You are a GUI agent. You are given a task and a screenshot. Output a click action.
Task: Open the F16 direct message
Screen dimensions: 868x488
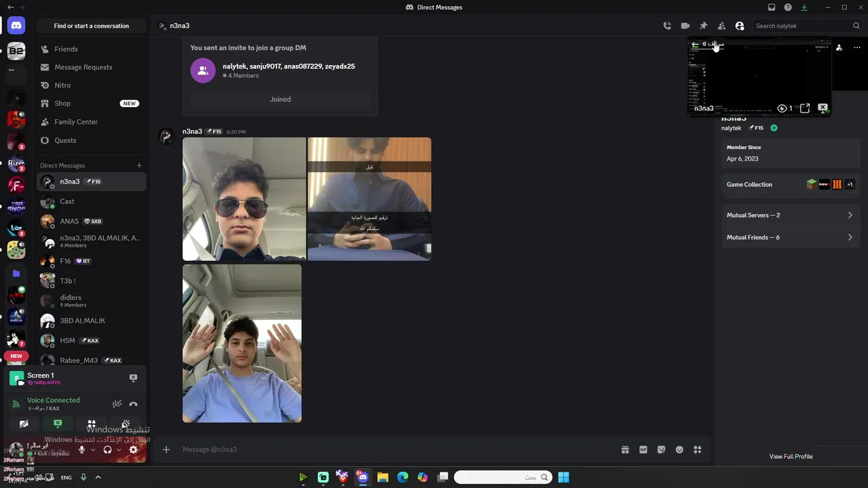(92, 261)
